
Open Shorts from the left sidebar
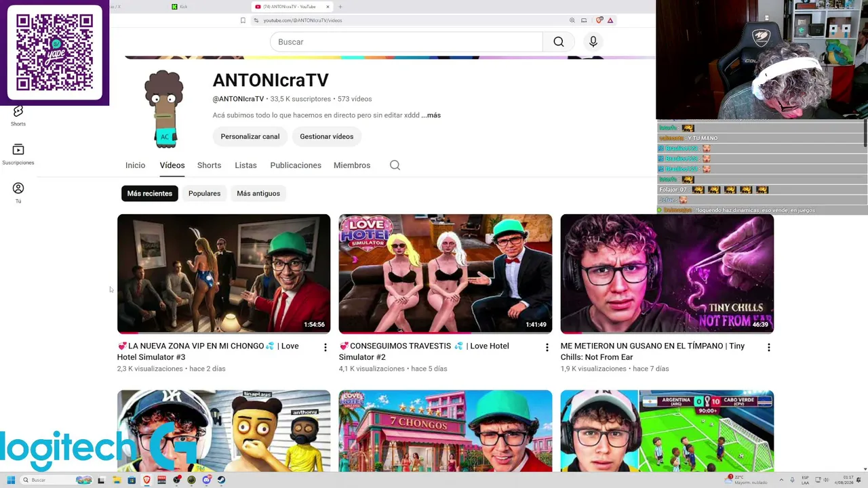(18, 115)
